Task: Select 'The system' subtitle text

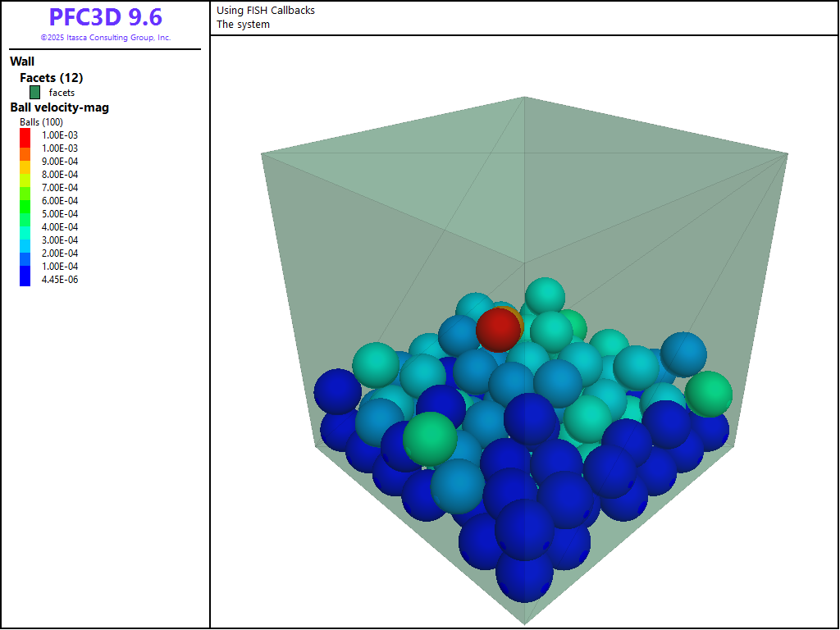Action: click(x=243, y=25)
